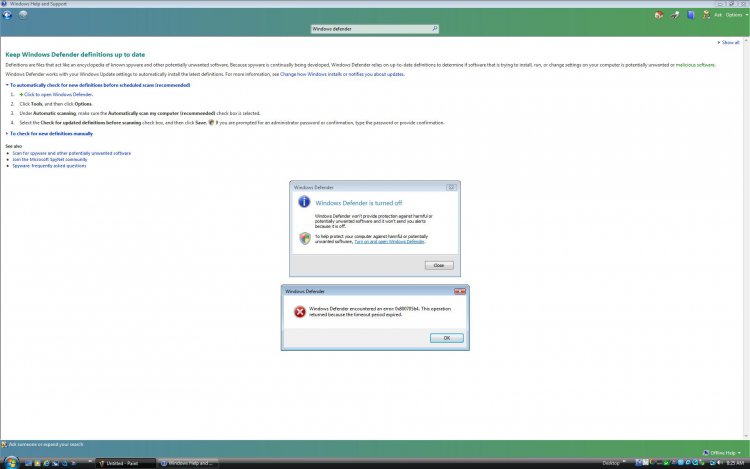The image size is (750, 469).
Task: Go back with the Help back arrow
Action: click(x=7, y=15)
